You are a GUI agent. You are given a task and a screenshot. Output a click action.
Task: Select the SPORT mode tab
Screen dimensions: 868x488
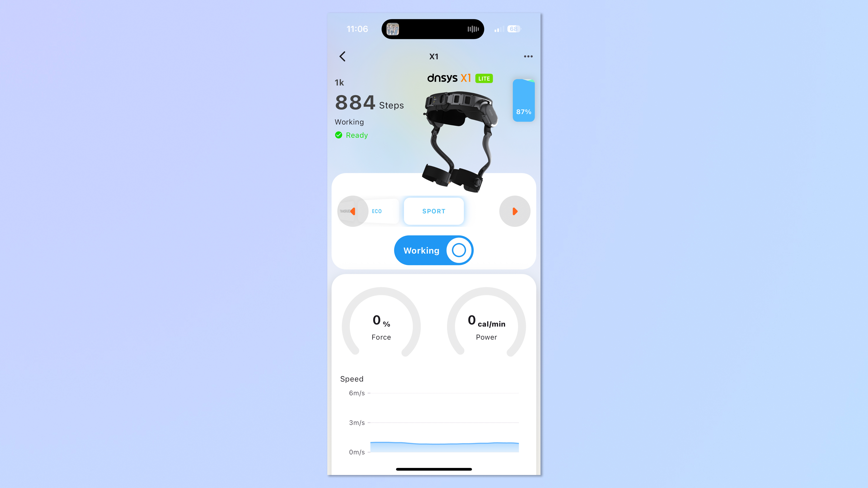click(433, 211)
